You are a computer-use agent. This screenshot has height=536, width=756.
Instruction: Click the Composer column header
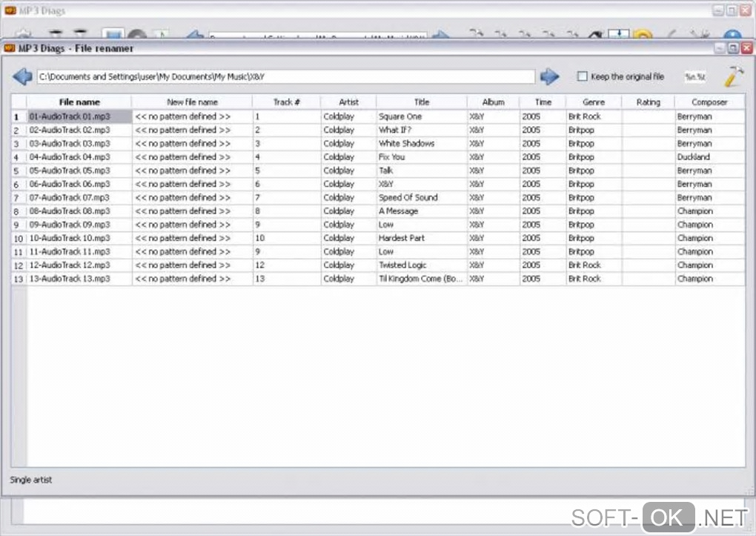[709, 102]
